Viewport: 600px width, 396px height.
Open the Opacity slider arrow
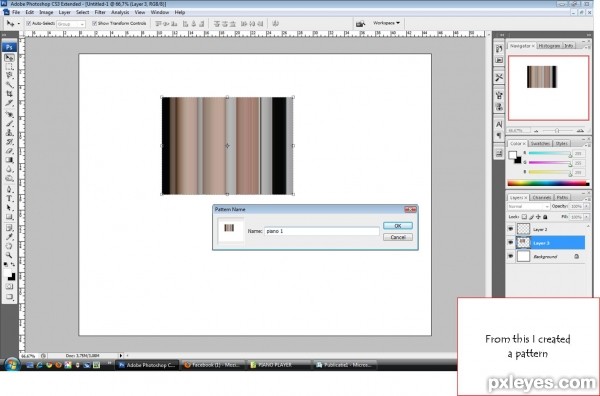pyautogui.click(x=586, y=206)
